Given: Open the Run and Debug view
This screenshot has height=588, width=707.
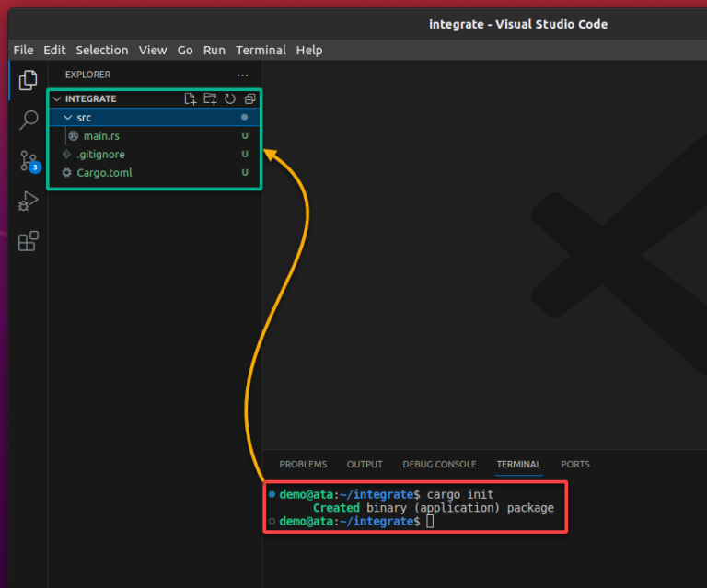Looking at the screenshot, I should click(x=29, y=201).
